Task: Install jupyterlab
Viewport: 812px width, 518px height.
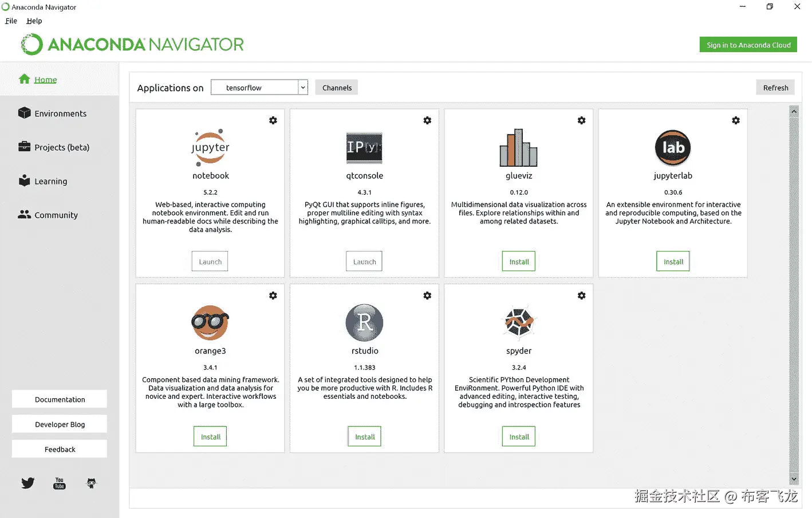Action: (673, 261)
